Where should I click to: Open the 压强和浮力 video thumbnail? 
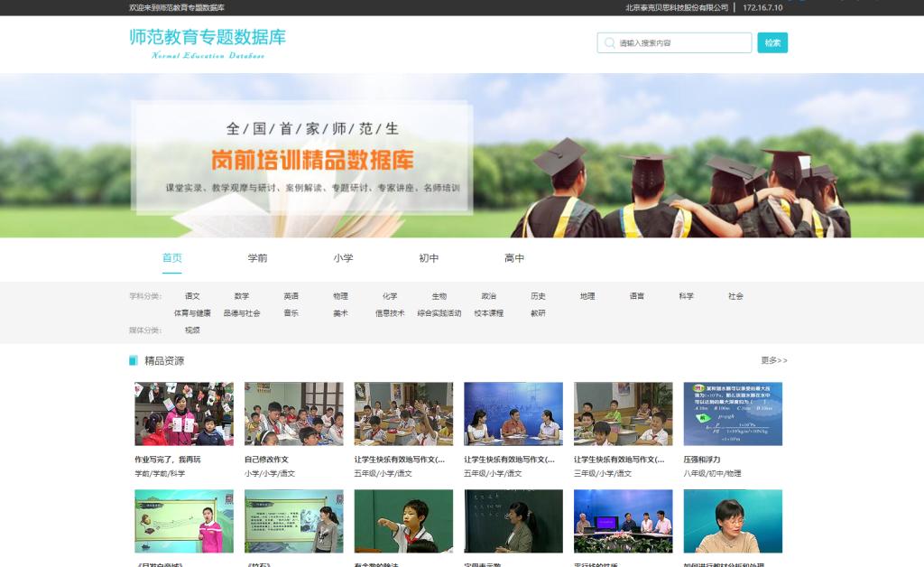733,414
